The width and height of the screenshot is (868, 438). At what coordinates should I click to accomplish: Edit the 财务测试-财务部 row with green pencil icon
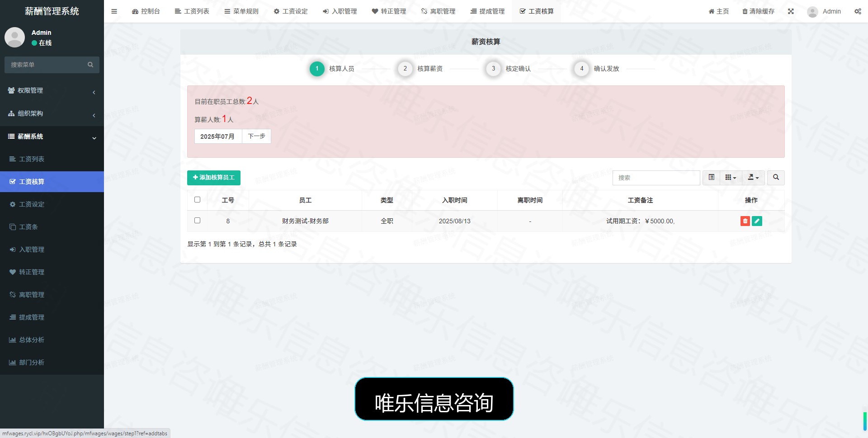point(757,221)
